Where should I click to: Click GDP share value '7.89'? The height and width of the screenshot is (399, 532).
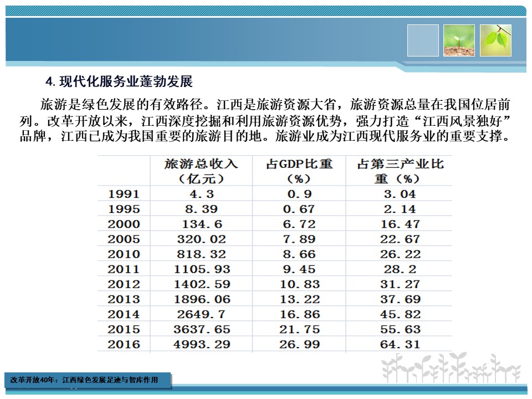(x=299, y=239)
